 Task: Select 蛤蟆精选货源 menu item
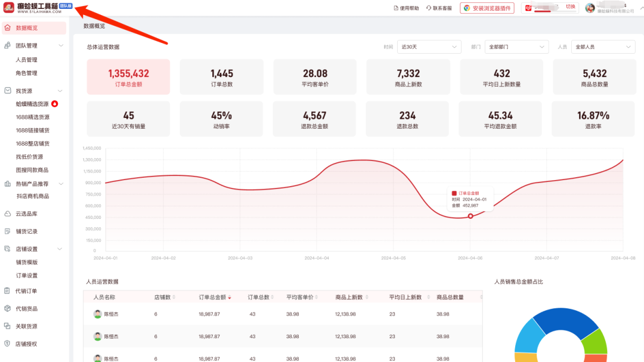point(32,104)
